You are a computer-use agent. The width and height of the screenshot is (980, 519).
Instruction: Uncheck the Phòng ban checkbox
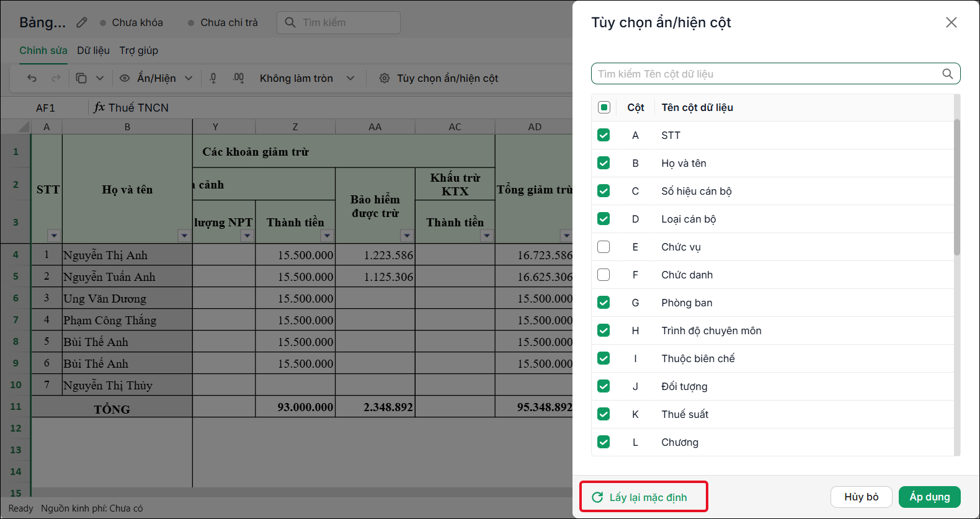(x=604, y=303)
